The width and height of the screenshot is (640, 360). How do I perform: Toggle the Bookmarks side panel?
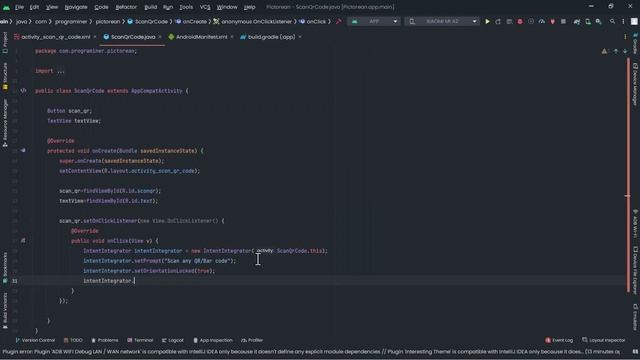coord(5,268)
